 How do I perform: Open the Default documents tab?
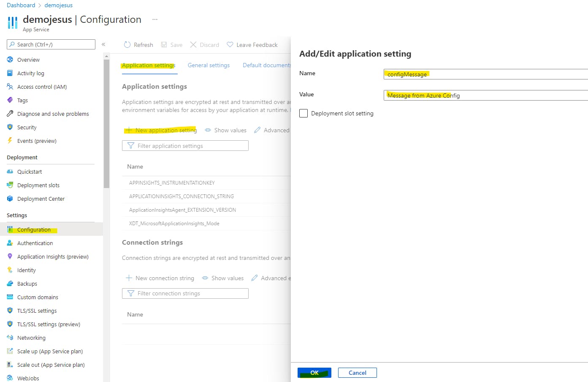267,65
